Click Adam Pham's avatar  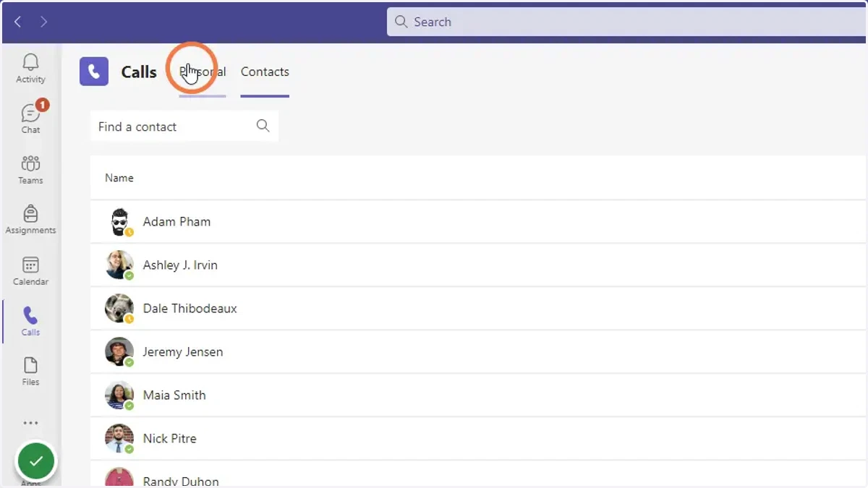point(119,222)
